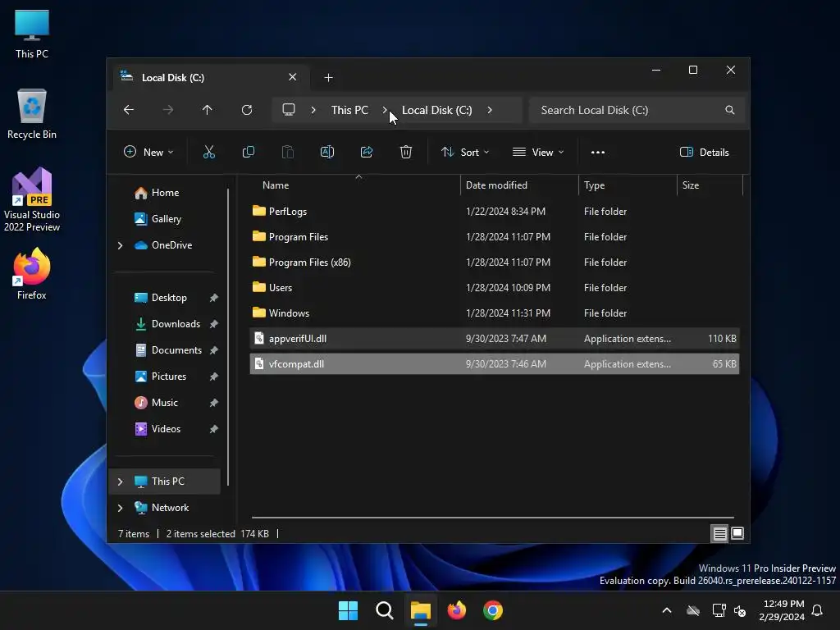Open Home in navigation pane

165,193
